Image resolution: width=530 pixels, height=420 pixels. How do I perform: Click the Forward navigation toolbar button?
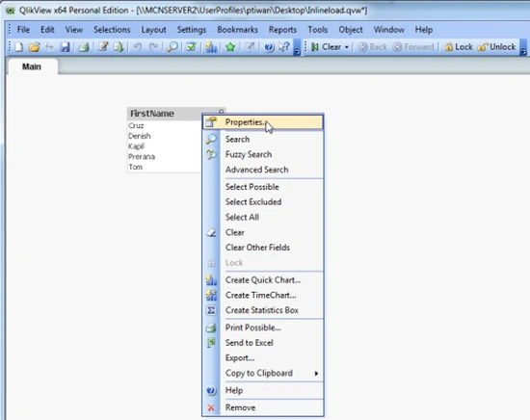(413, 47)
